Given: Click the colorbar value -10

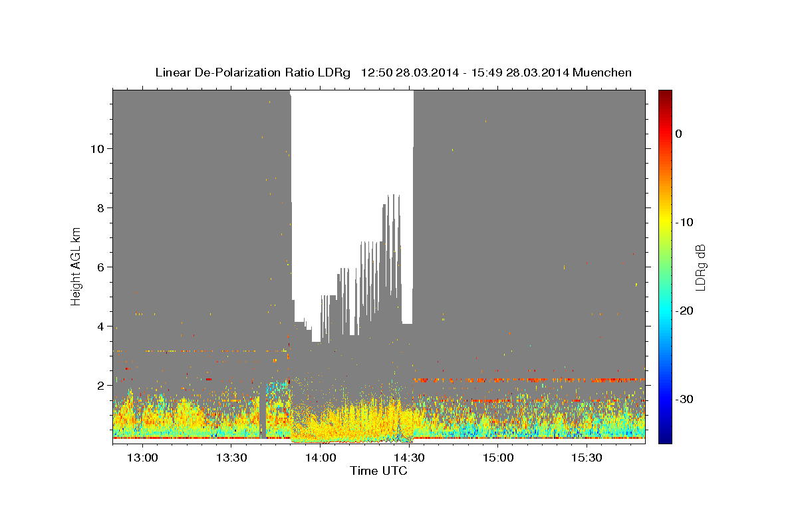Looking at the screenshot, I should tap(685, 222).
